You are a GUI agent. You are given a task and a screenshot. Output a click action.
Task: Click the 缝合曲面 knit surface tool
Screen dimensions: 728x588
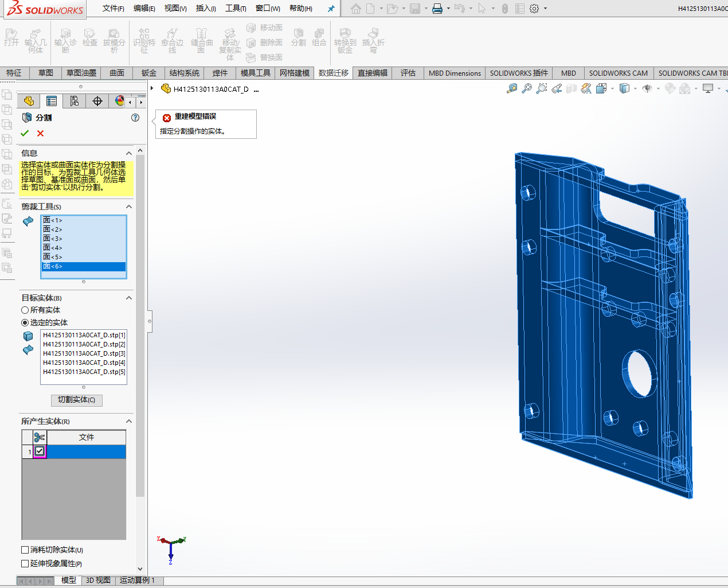[x=202, y=41]
